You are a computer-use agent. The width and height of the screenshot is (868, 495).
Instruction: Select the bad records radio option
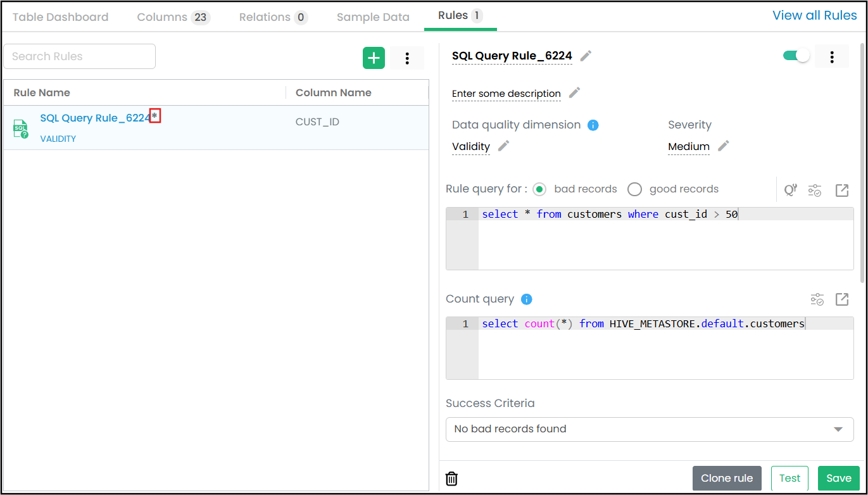pyautogui.click(x=539, y=189)
